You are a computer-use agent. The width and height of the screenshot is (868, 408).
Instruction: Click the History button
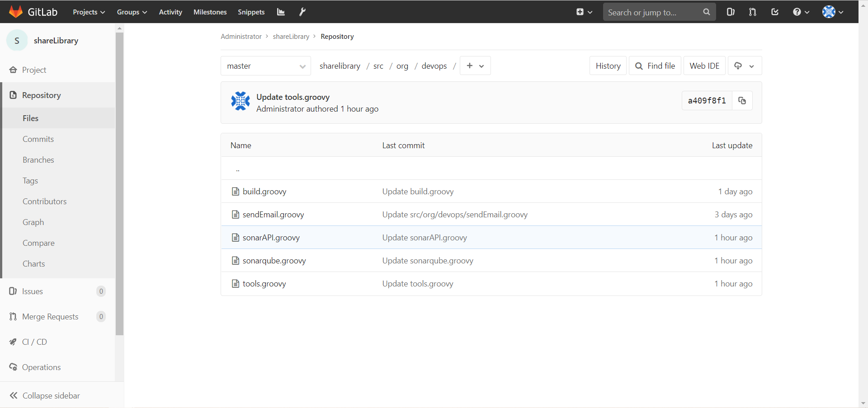tap(608, 66)
